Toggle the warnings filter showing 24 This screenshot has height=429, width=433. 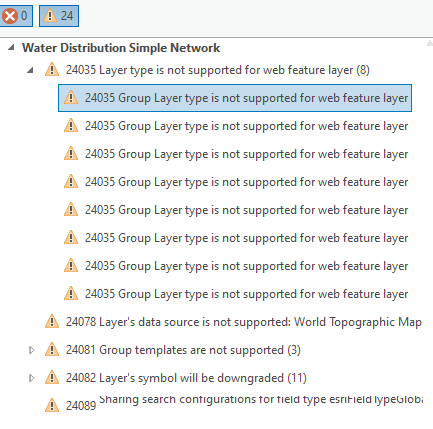point(59,16)
